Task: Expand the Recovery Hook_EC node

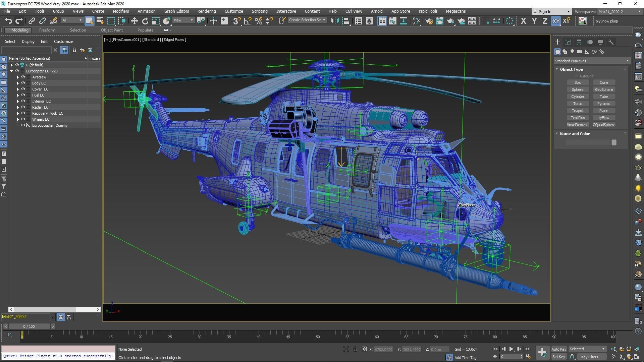Action: tap(17, 113)
